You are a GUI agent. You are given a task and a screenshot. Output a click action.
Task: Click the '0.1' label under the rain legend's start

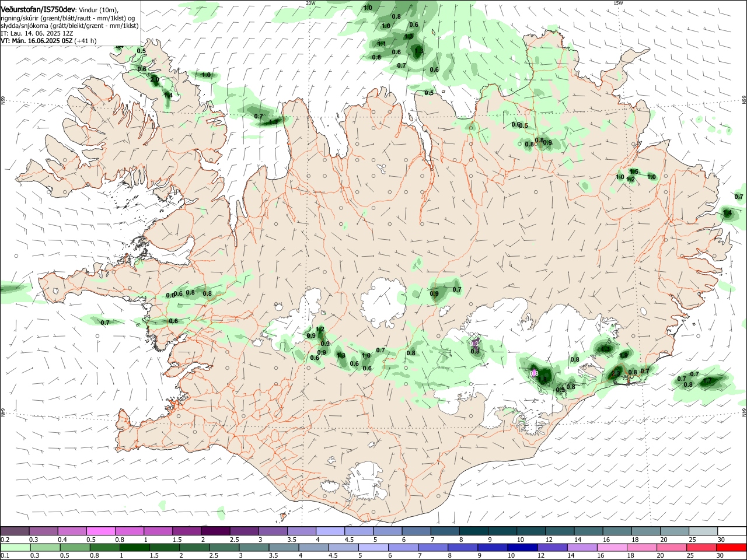pyautogui.click(x=5, y=556)
